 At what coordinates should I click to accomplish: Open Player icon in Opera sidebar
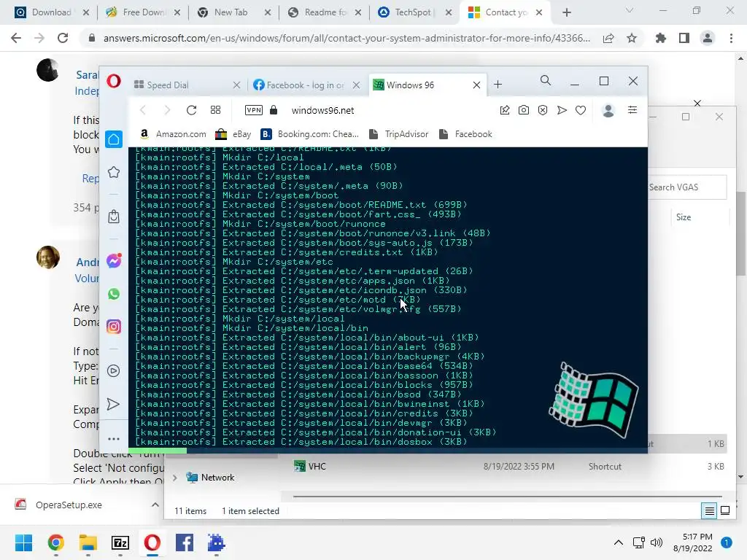click(x=113, y=371)
